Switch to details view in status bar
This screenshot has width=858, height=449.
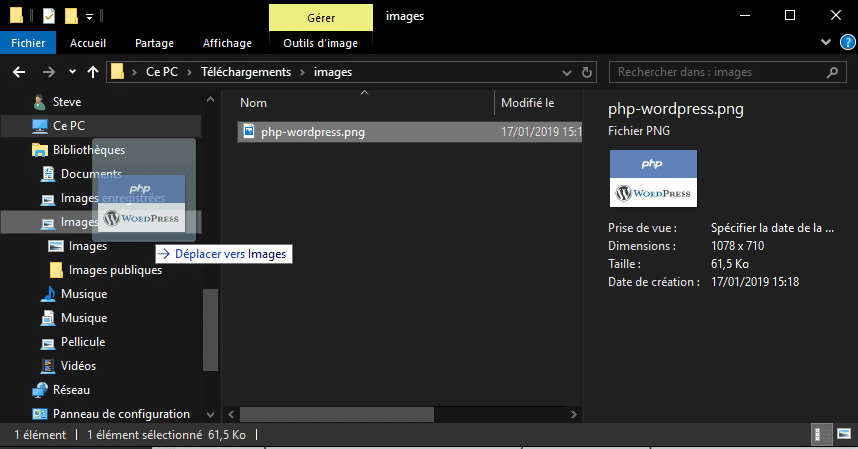(x=818, y=435)
